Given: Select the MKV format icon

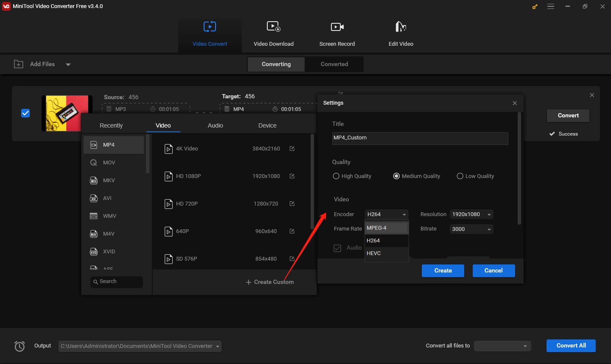Looking at the screenshot, I should coord(94,181).
